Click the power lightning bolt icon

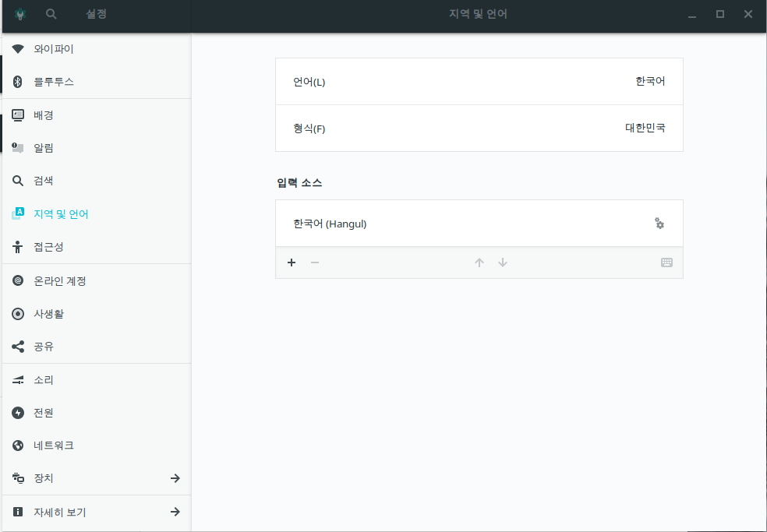(x=18, y=413)
